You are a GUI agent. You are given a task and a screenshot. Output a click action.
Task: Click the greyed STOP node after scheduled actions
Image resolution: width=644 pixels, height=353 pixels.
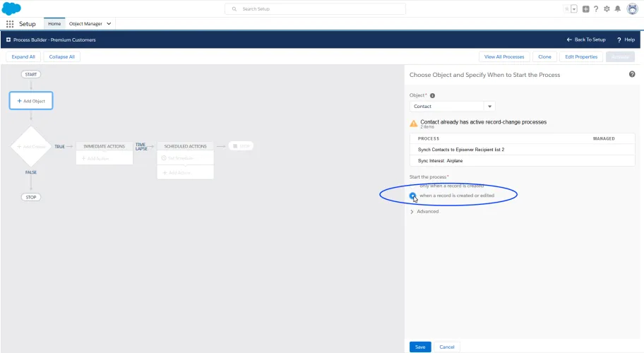(241, 145)
